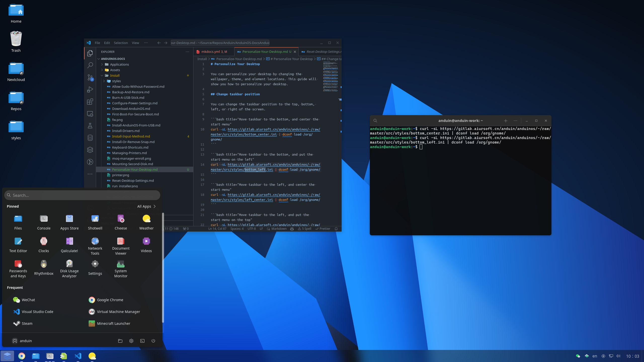Open Remote Explorer icon in activity bar
This screenshot has width=644, height=362.
(x=90, y=114)
